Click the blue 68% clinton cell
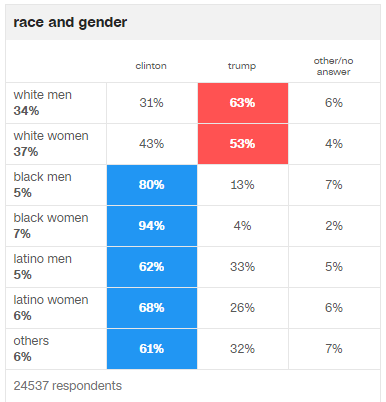Screen dimensions: 386x402 pos(152,308)
